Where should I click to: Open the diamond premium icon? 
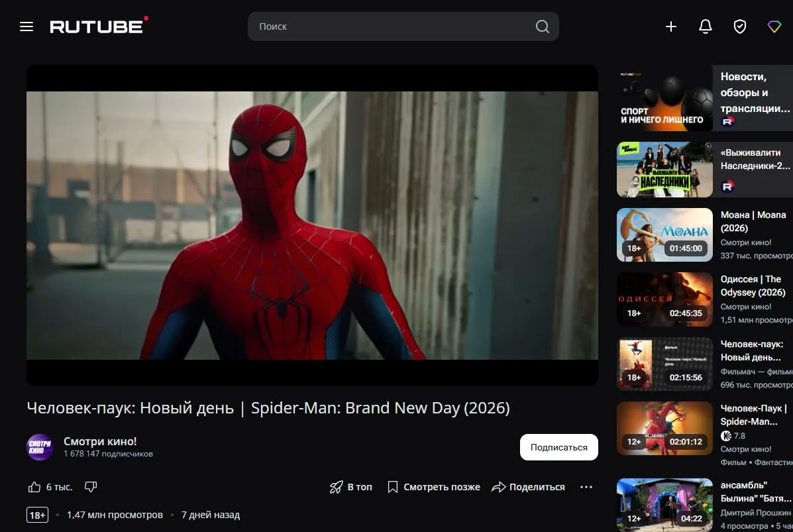774,27
